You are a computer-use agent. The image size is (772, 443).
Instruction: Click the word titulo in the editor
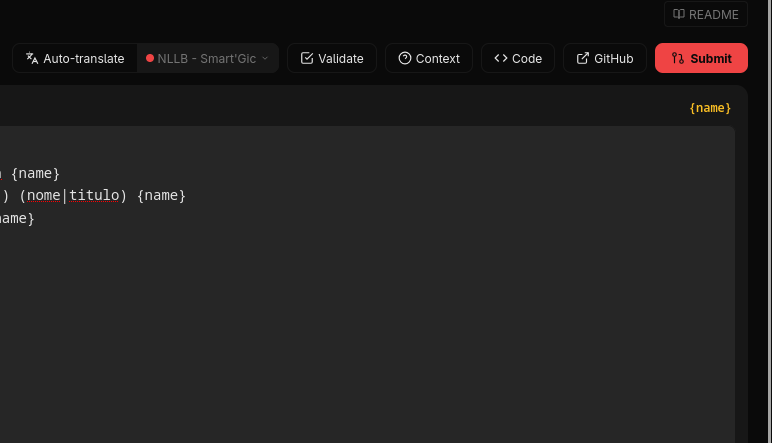(94, 195)
